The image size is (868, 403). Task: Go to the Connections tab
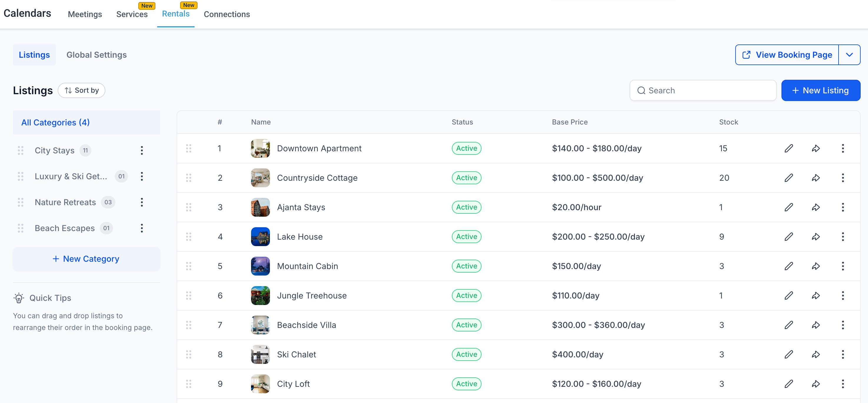227,14
